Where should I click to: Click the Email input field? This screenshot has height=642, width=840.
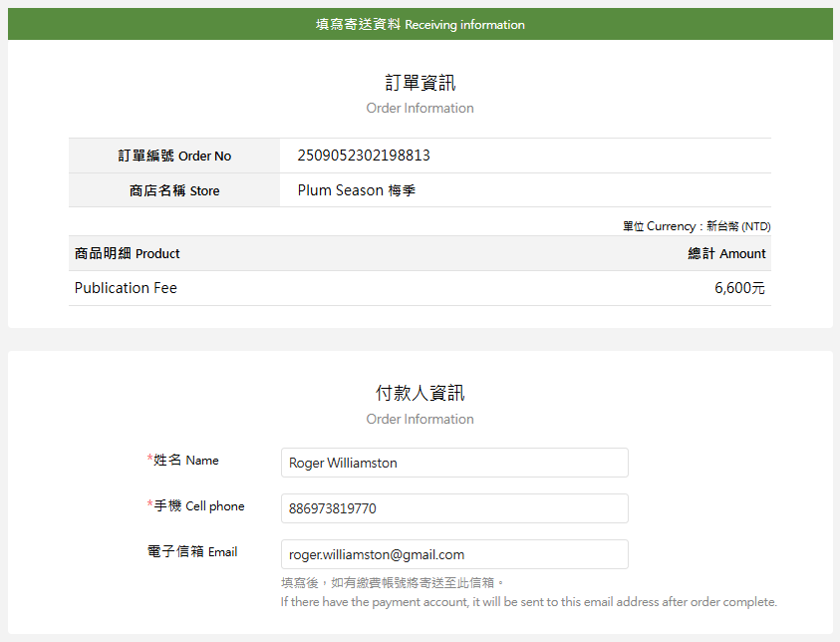[453, 554]
